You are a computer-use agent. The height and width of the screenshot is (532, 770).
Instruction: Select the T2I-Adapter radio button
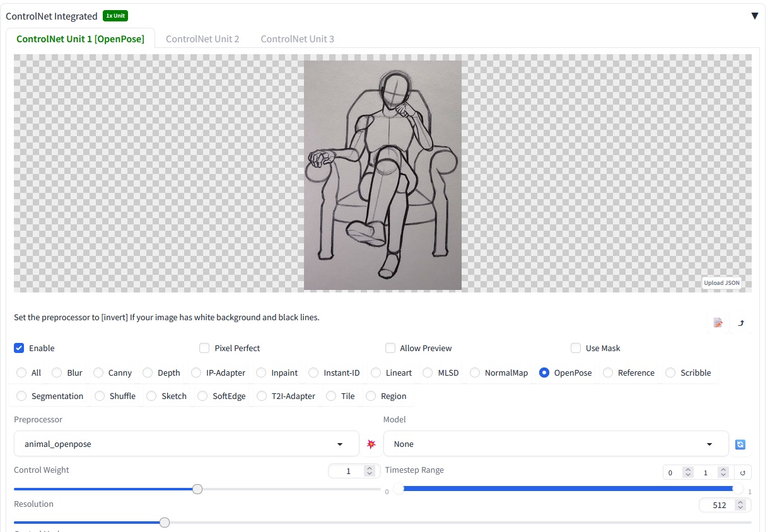tap(262, 396)
